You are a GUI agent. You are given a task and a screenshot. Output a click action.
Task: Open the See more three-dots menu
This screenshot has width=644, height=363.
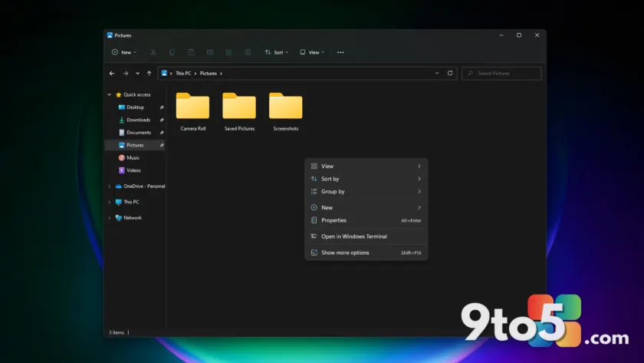pyautogui.click(x=340, y=52)
